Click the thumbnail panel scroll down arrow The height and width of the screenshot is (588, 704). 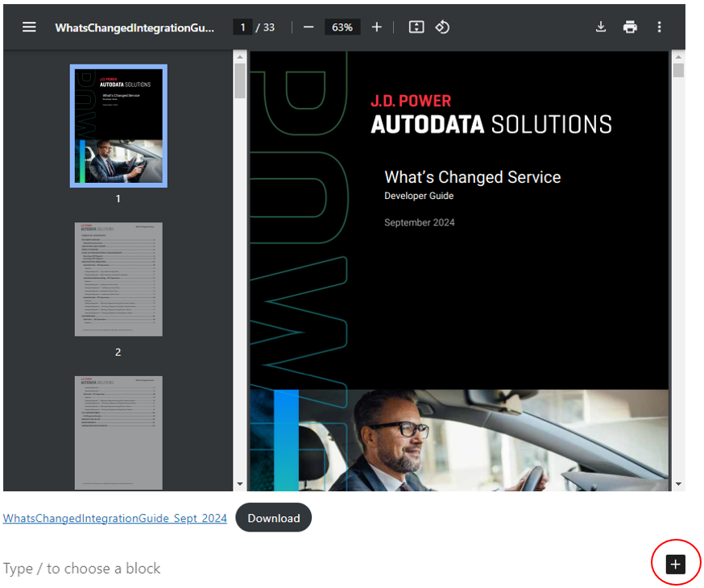[x=239, y=484]
